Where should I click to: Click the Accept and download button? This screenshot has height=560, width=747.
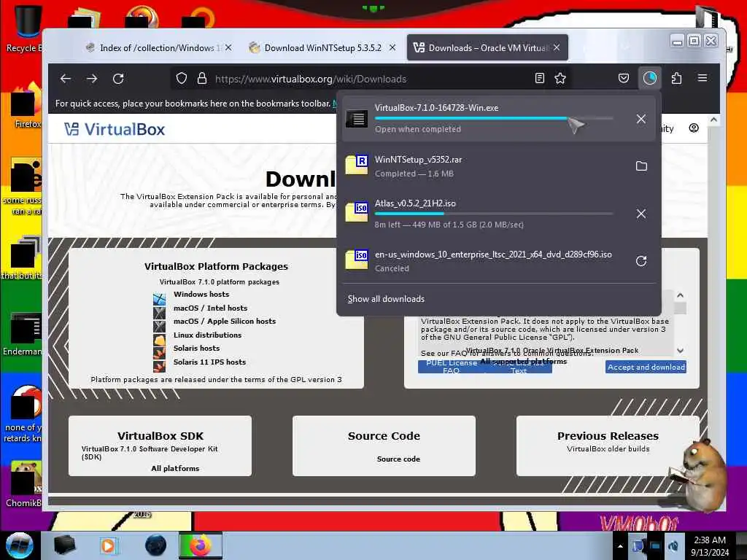646,367
